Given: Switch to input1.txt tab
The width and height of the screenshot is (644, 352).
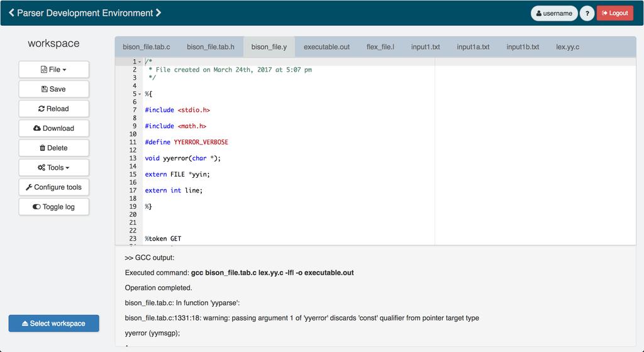Looking at the screenshot, I should (426, 47).
